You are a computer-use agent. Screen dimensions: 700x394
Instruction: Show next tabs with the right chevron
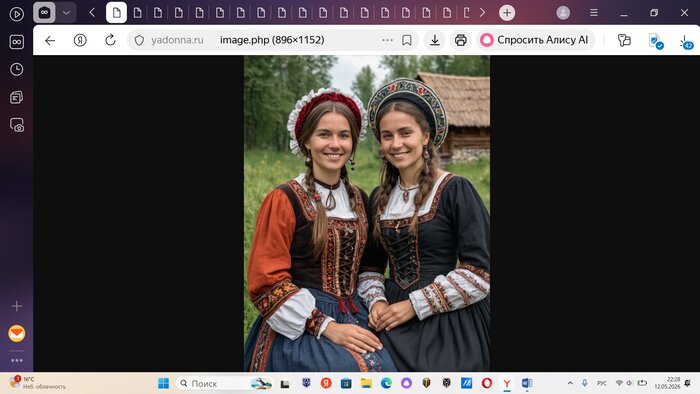tap(482, 13)
